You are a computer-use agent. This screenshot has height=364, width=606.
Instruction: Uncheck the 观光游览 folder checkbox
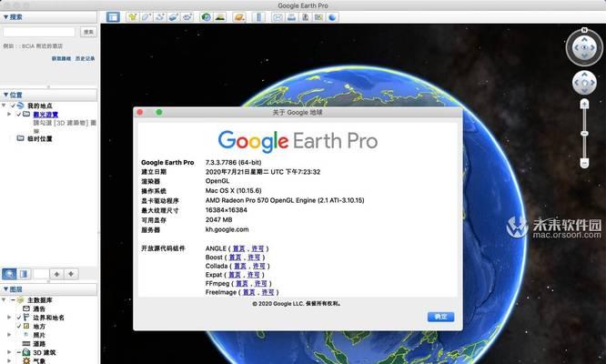(18, 114)
